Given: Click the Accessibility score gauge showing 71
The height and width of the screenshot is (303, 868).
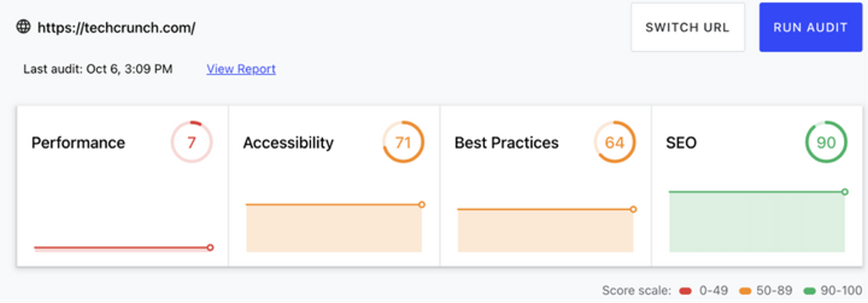Looking at the screenshot, I should [x=403, y=142].
